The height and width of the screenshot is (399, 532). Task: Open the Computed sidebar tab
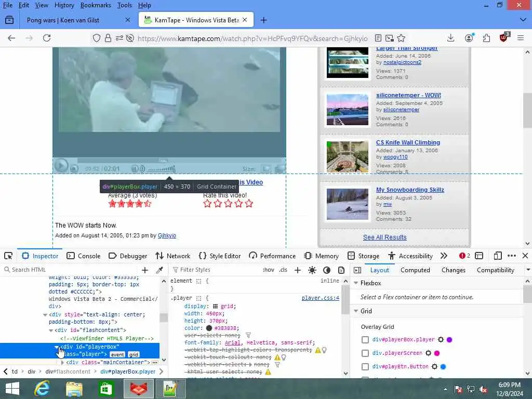coord(415,270)
